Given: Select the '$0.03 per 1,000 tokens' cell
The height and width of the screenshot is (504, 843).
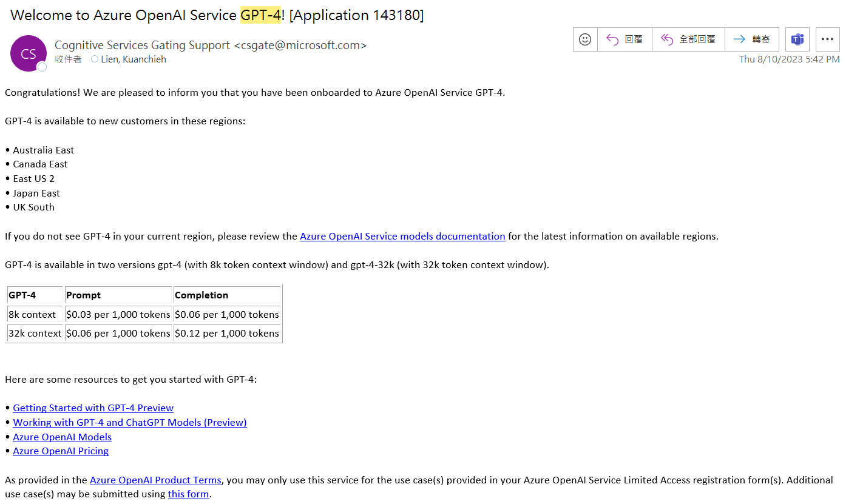Looking at the screenshot, I should point(118,314).
